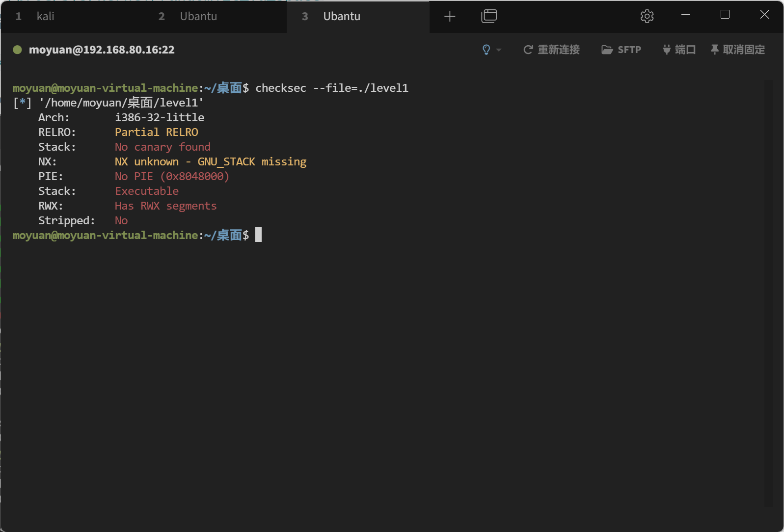This screenshot has height=532, width=784.
Task: Open the SFTP file browser
Action: 622,50
